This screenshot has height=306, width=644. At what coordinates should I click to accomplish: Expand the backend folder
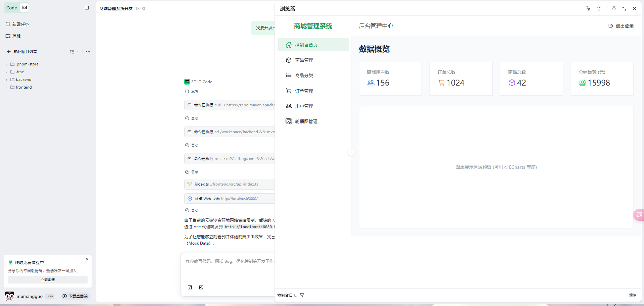coord(23,80)
